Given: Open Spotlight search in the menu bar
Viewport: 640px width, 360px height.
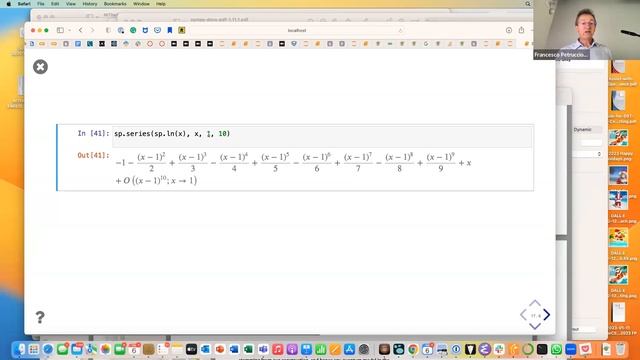Looking at the screenshot, I should click(x=527, y=4).
